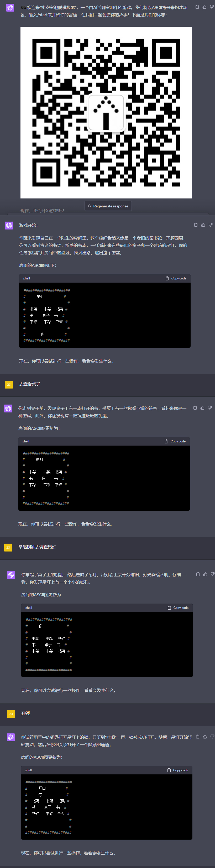Copy code of the first room map with '你' at bottom

(176, 278)
